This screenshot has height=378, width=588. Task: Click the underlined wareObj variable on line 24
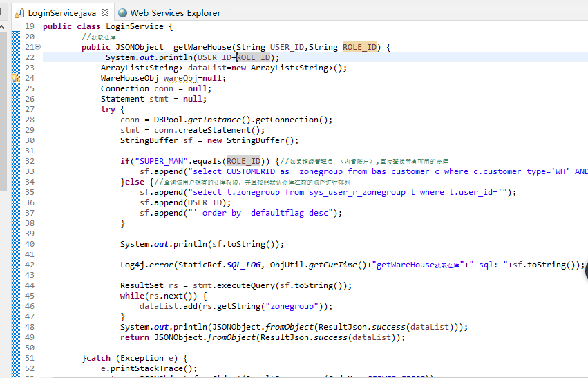click(x=180, y=78)
